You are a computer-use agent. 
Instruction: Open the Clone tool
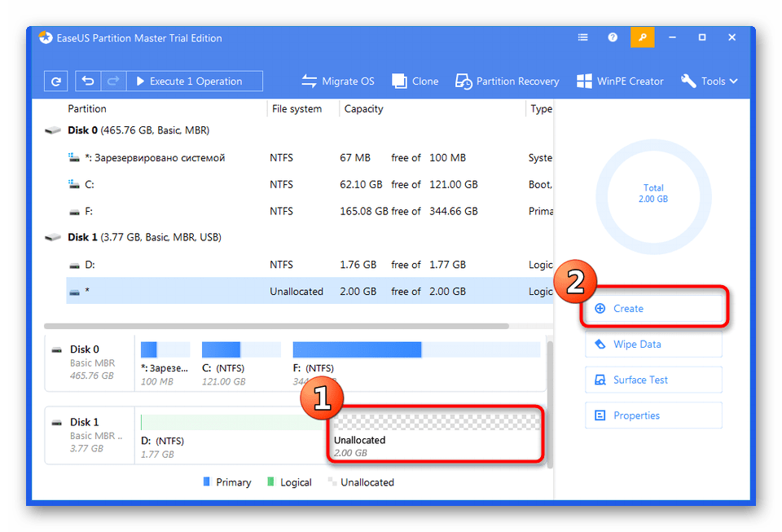[415, 81]
